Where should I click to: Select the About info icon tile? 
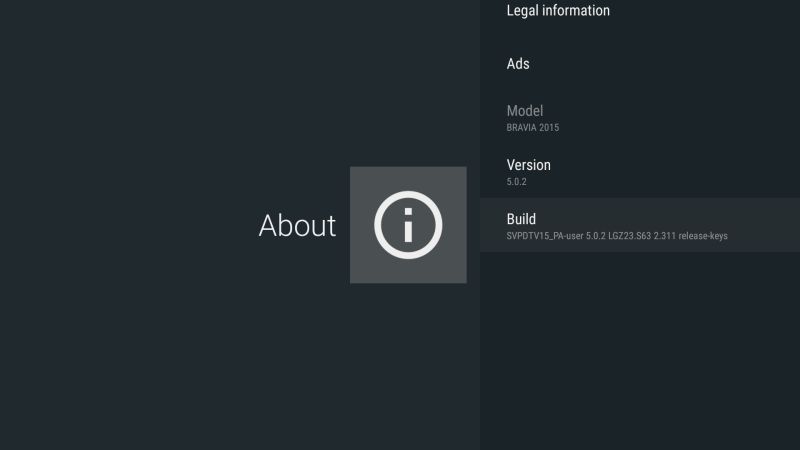(x=408, y=225)
